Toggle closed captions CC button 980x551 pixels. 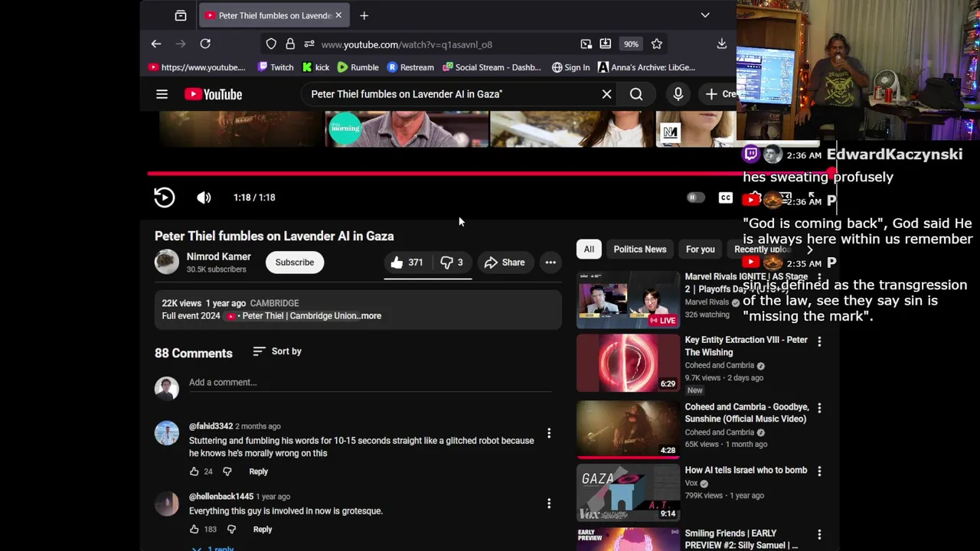[x=725, y=197]
